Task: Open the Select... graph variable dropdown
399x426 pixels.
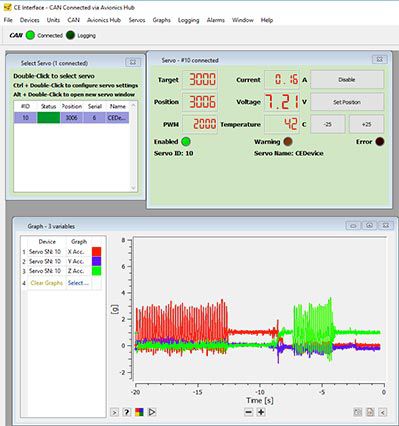Action: pos(78,283)
